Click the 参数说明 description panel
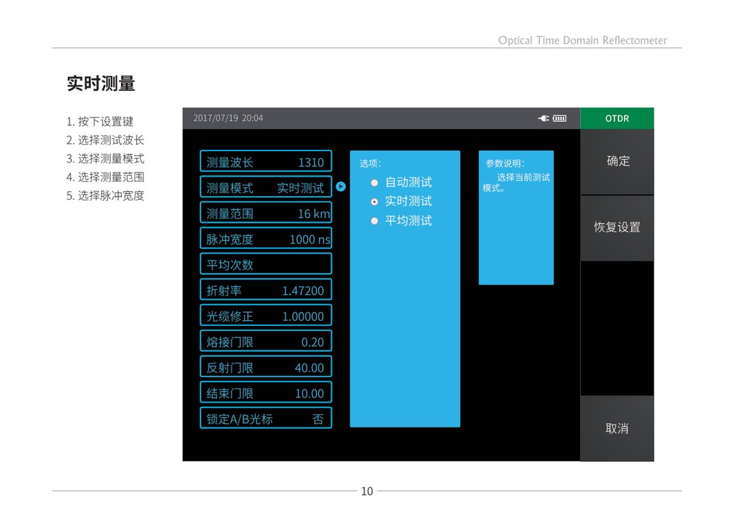Screen dimensions: 756x532 pos(516,217)
